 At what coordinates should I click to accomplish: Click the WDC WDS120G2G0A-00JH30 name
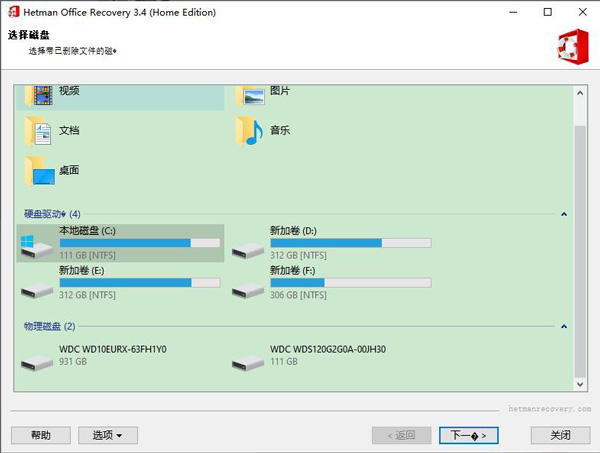328,349
